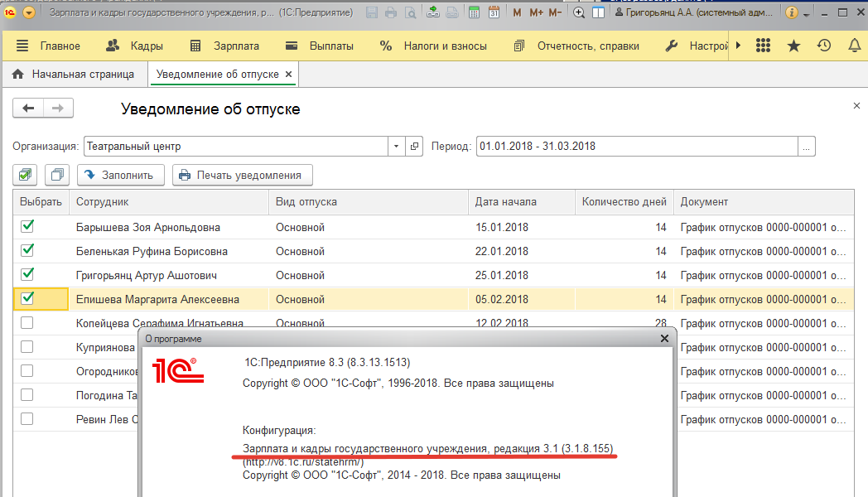Open the v8.1c.ru/statehrm link
This screenshot has width=868, height=497.
pyautogui.click(x=303, y=462)
